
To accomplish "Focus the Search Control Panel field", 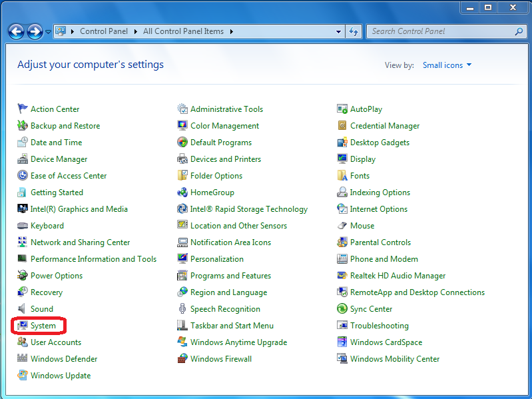I will 447,31.
